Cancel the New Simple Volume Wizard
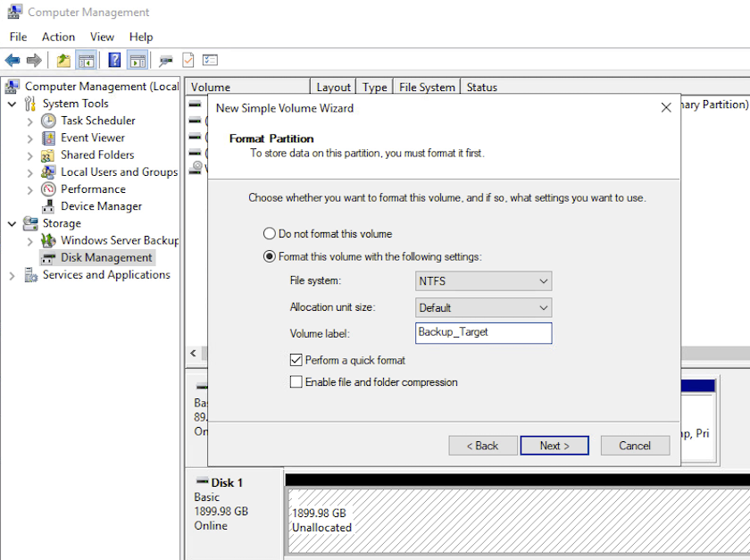The image size is (750, 560). pyautogui.click(x=634, y=446)
